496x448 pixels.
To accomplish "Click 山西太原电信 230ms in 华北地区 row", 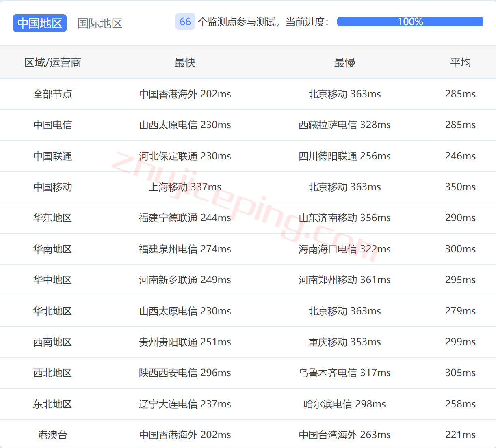I will 185,311.
